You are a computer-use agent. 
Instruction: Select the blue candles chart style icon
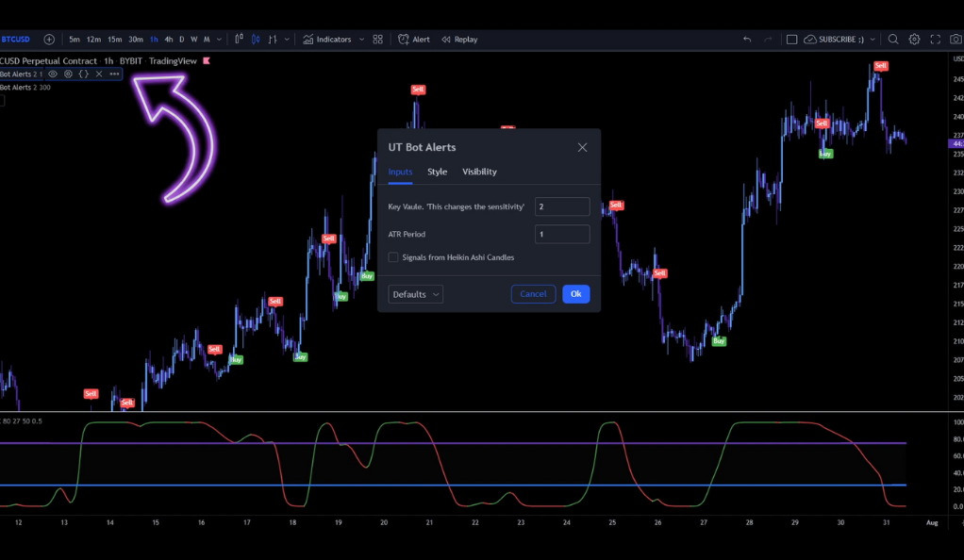coord(256,39)
